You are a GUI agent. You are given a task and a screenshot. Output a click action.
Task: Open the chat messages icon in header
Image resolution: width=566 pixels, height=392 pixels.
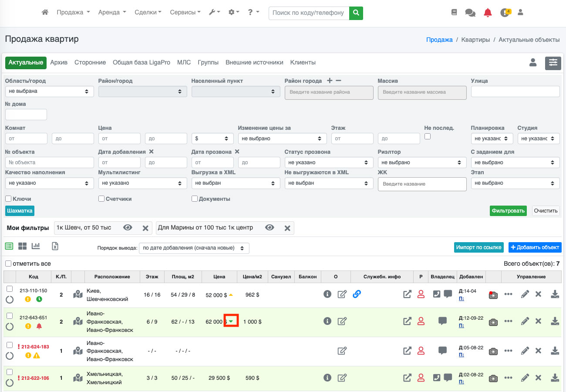tap(470, 13)
